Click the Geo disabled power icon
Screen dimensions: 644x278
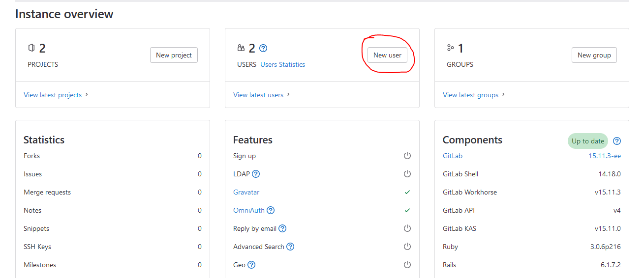(407, 265)
